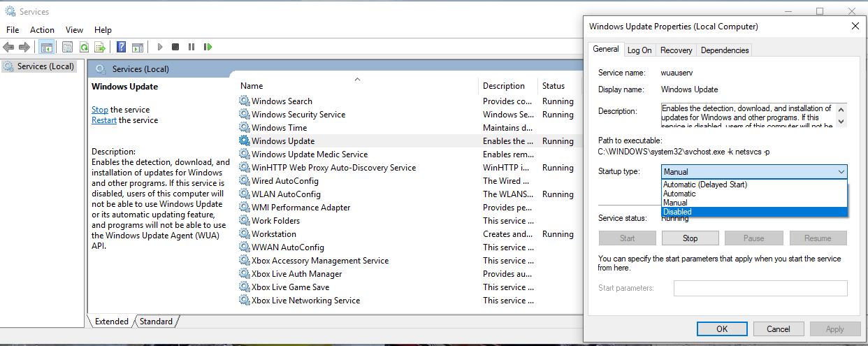
Task: Click the Refresh toolbar icon
Action: [84, 47]
